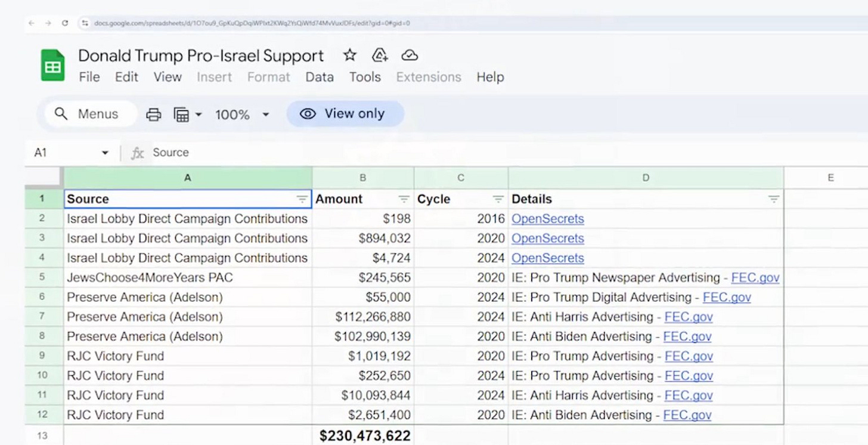The height and width of the screenshot is (445, 868).
Task: Select the 2016 cycle cell
Action: point(461,219)
